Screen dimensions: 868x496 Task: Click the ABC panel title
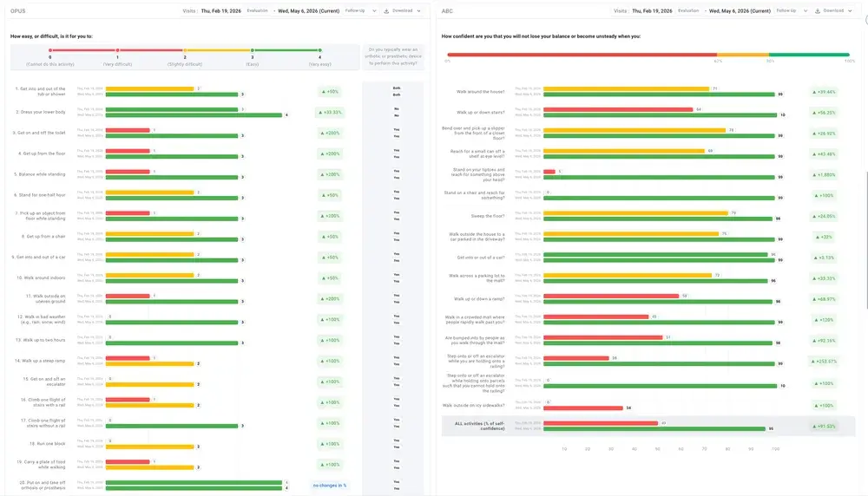447,11
